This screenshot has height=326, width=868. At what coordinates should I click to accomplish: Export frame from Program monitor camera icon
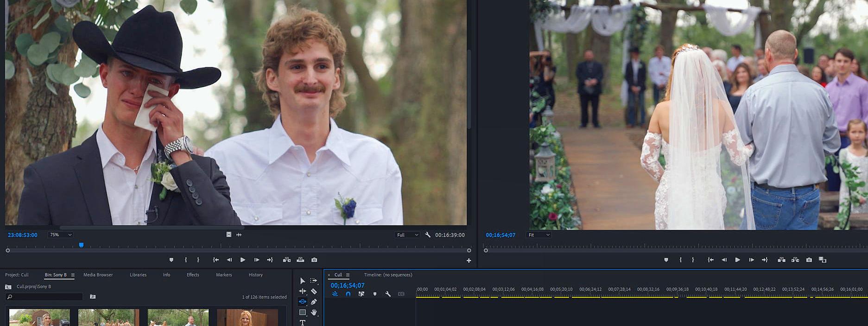(x=809, y=260)
